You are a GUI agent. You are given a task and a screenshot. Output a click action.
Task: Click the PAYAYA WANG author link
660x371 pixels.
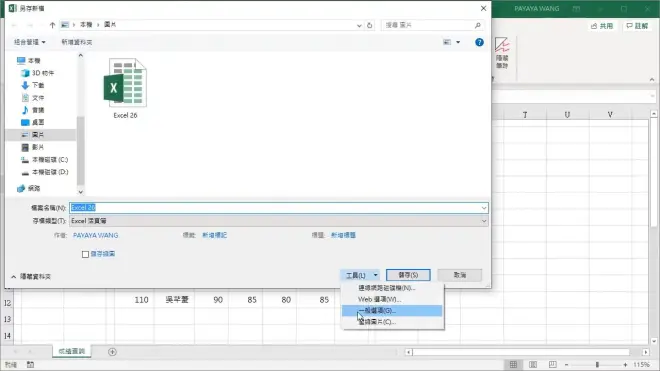pos(96,235)
